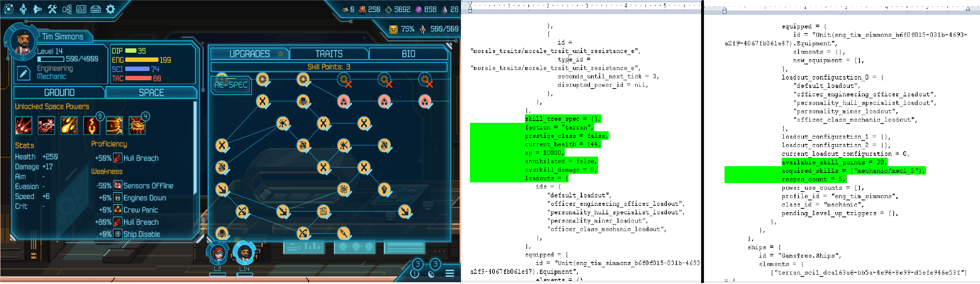The height and width of the screenshot is (284, 980).
Task: Click the exclamation alerts icon
Action: click(415, 273)
